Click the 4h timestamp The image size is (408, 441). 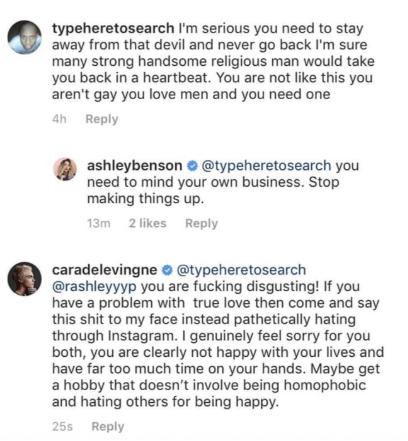click(59, 119)
